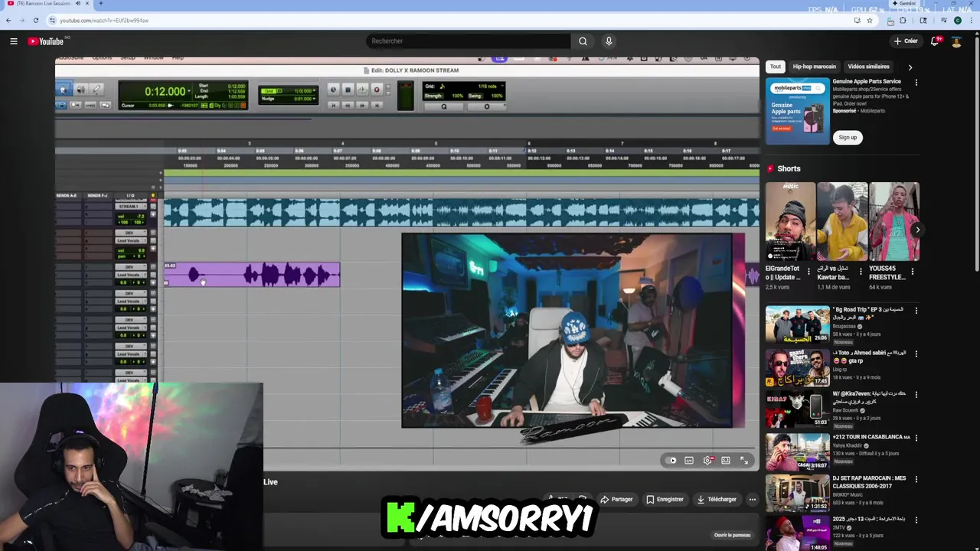
Task: Click the page vertical scrollbar
Action: [x=976, y=153]
